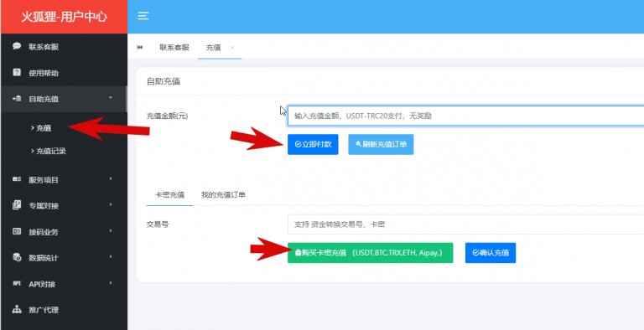
Task: Expand the 专属对接 menu chevron
Action: pos(111,205)
